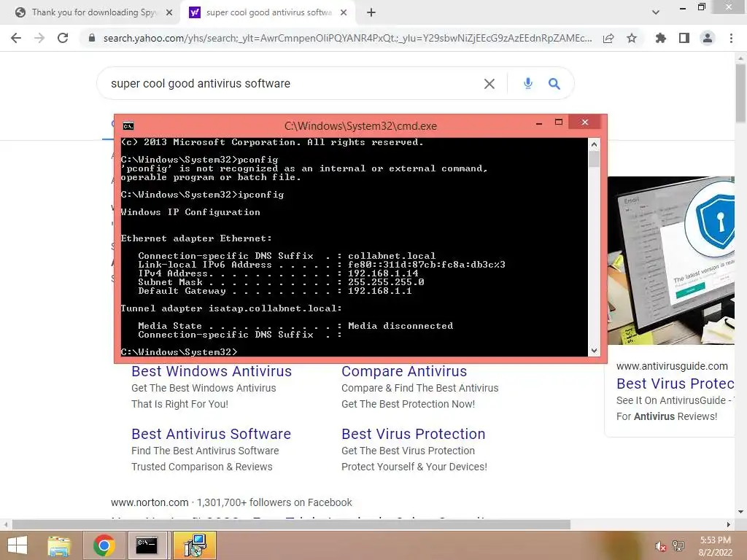747x560 pixels.
Task: Click cmd scrollbar up arrow
Action: (x=594, y=144)
